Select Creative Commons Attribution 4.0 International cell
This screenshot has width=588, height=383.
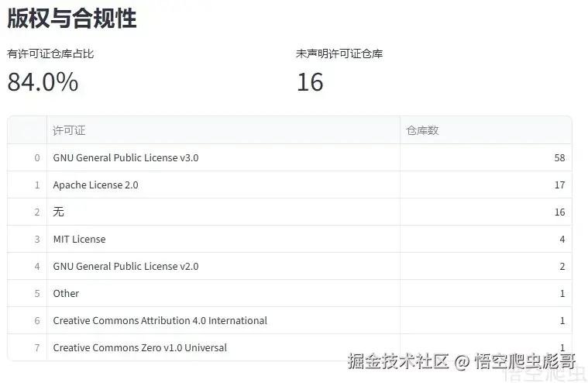point(223,320)
